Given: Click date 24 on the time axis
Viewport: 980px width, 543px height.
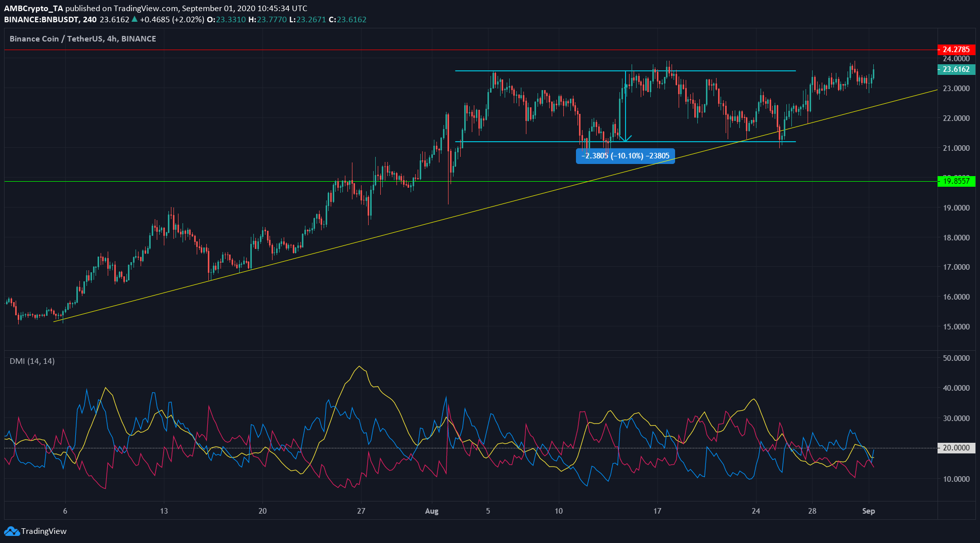Looking at the screenshot, I should click(755, 511).
